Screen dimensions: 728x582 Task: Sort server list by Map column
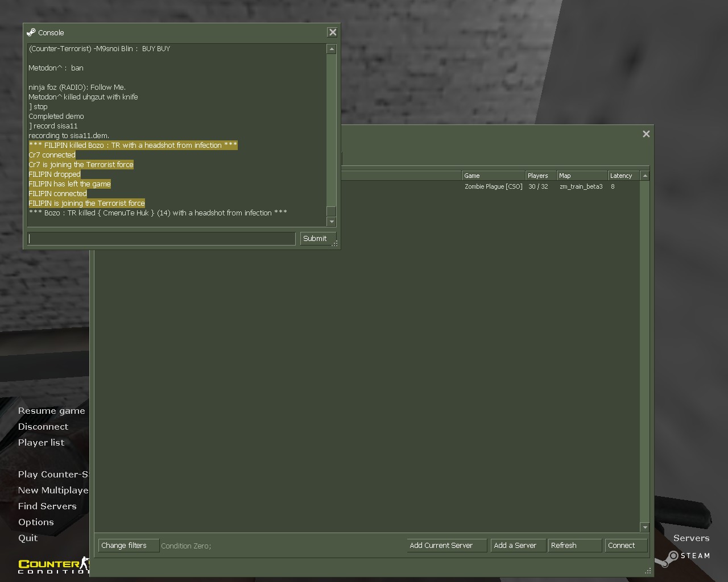[581, 176]
